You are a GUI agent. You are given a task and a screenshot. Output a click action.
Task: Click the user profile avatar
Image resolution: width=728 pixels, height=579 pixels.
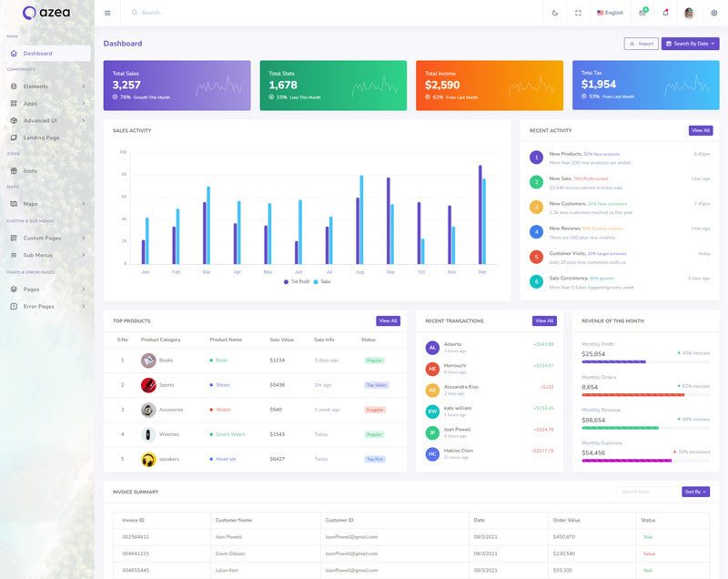(x=689, y=13)
